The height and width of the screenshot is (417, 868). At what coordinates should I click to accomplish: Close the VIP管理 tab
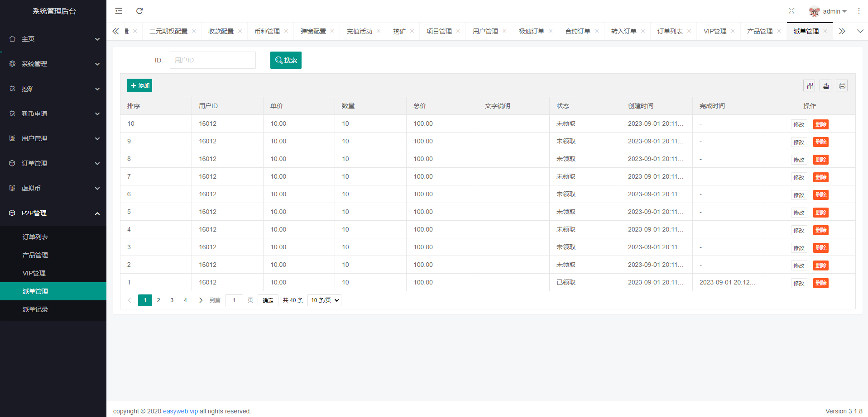[733, 31]
